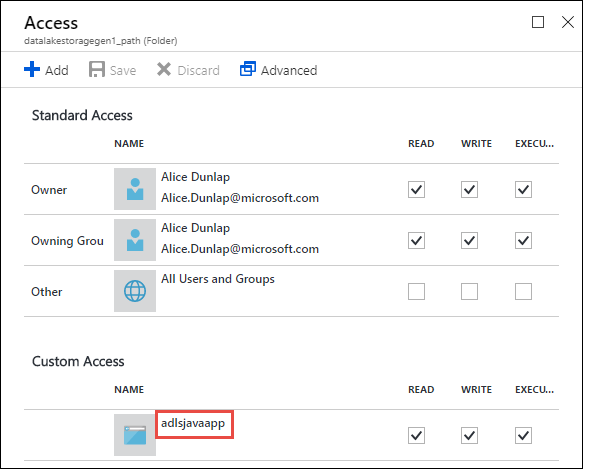The image size is (589, 469).
Task: Click the blue plus Add icon
Action: point(32,69)
